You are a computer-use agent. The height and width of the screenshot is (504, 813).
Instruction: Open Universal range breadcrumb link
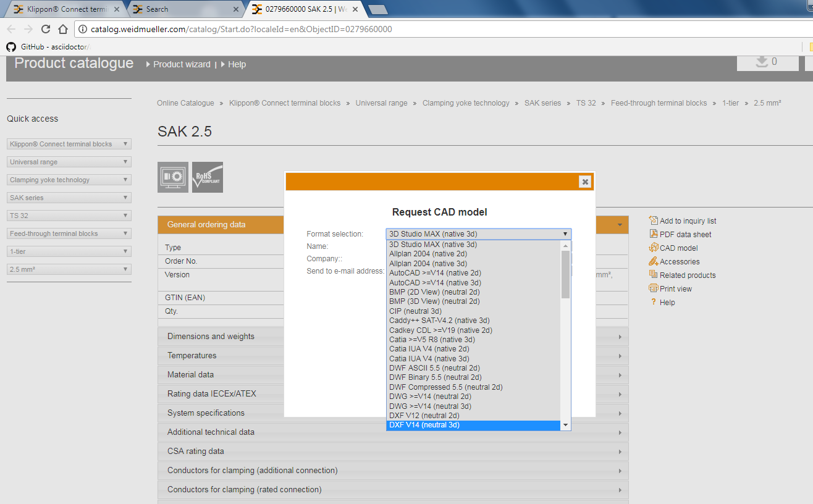381,103
